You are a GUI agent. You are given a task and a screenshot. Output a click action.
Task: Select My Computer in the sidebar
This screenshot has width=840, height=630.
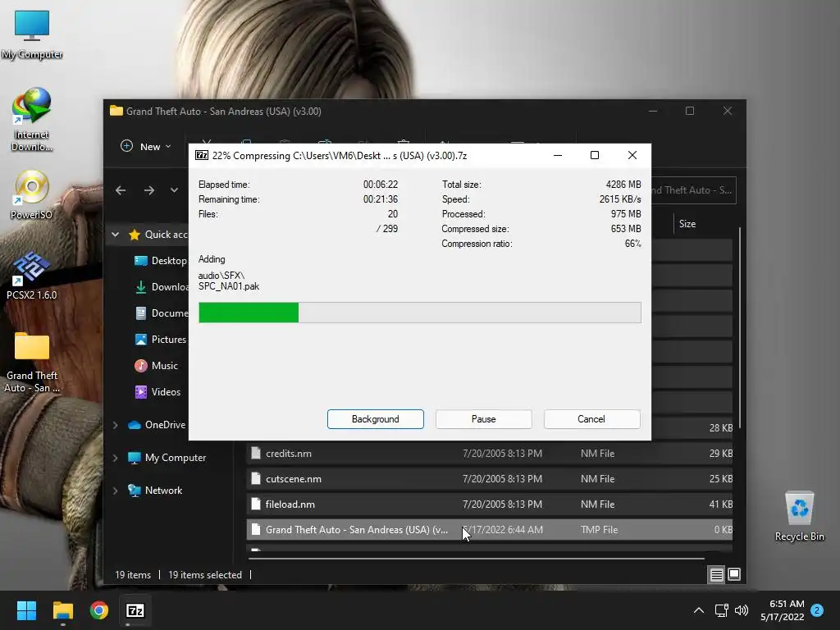[x=167, y=458]
